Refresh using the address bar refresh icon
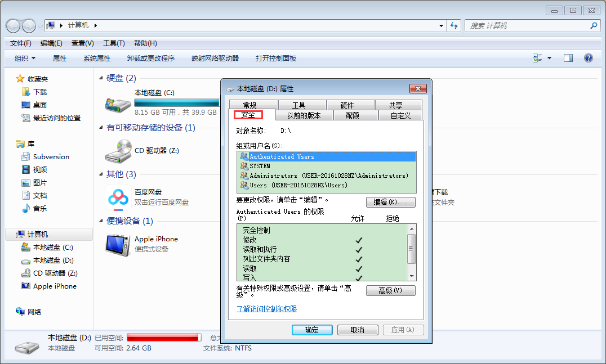The width and height of the screenshot is (606, 364). click(x=454, y=25)
